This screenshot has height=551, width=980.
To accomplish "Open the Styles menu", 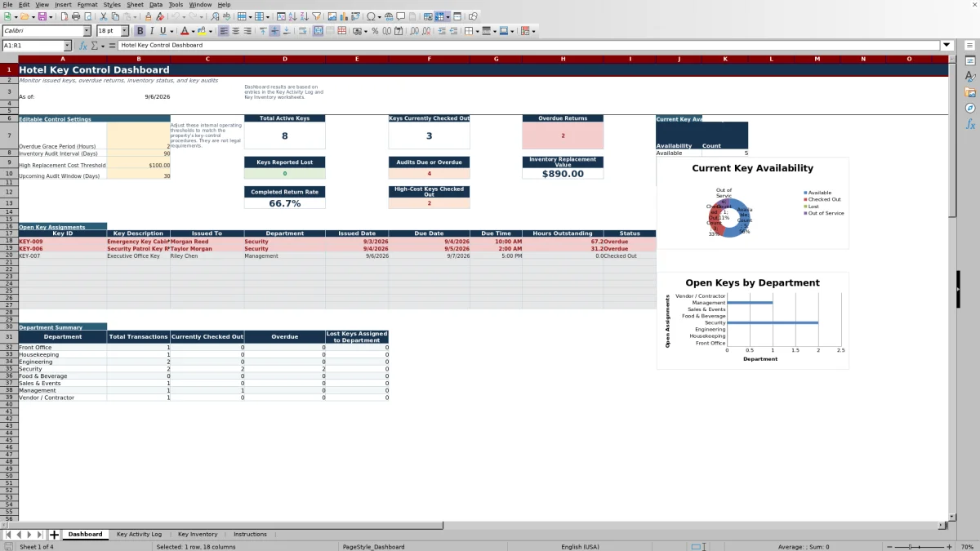I will coord(111,4).
